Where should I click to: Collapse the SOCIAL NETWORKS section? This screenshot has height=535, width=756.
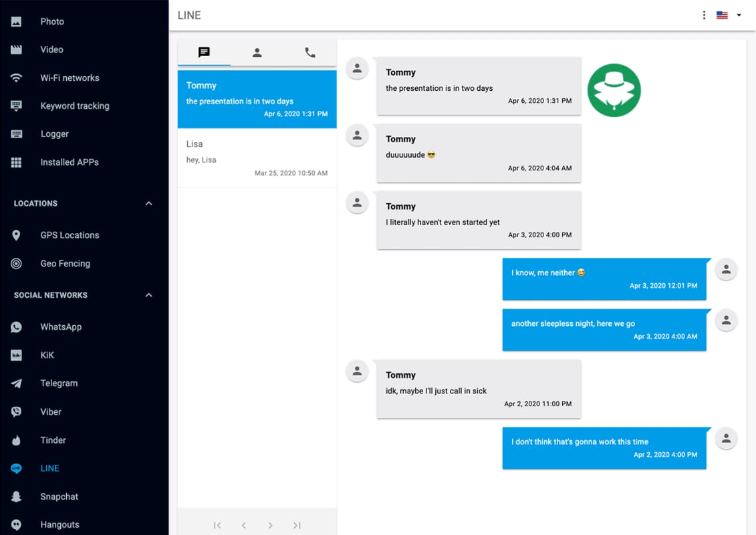(x=148, y=295)
